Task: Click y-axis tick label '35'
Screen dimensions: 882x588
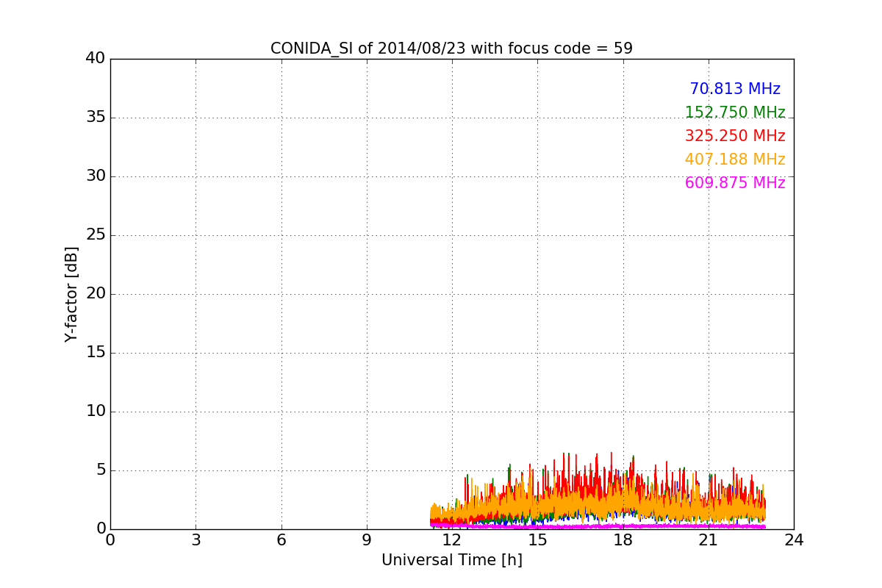Action: coord(96,117)
